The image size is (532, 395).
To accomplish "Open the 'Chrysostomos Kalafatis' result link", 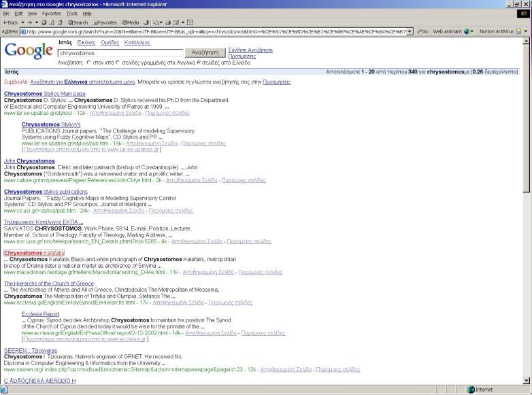I will tap(34, 253).
